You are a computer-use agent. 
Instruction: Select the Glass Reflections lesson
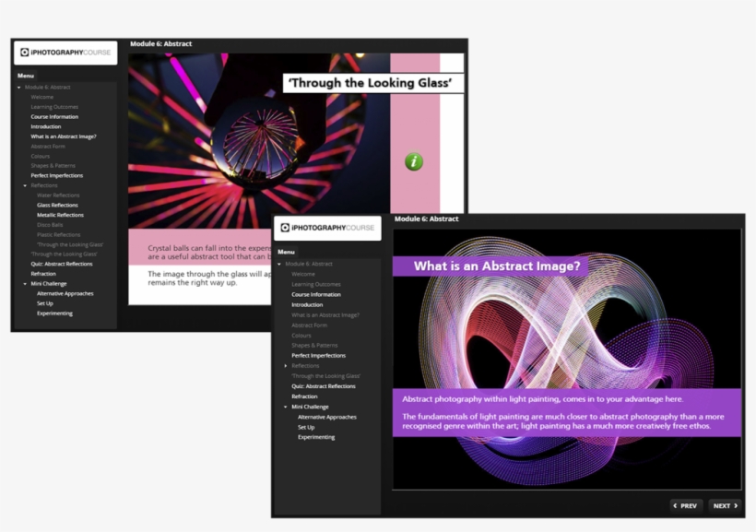pos(59,205)
